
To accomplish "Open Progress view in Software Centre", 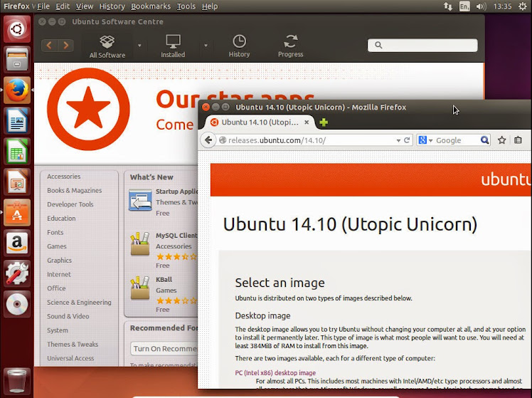I will click(290, 46).
